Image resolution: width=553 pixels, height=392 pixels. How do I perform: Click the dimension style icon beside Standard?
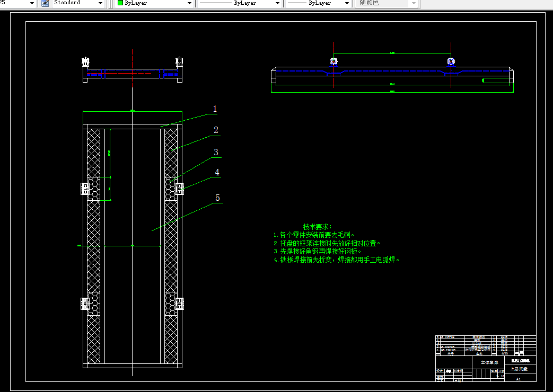tap(45, 3)
